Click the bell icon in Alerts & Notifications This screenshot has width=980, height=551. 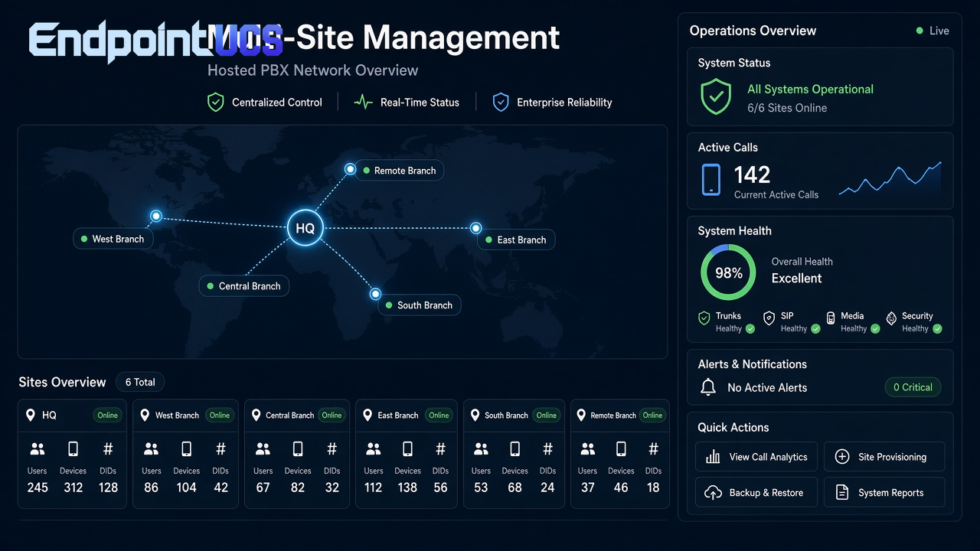click(708, 387)
